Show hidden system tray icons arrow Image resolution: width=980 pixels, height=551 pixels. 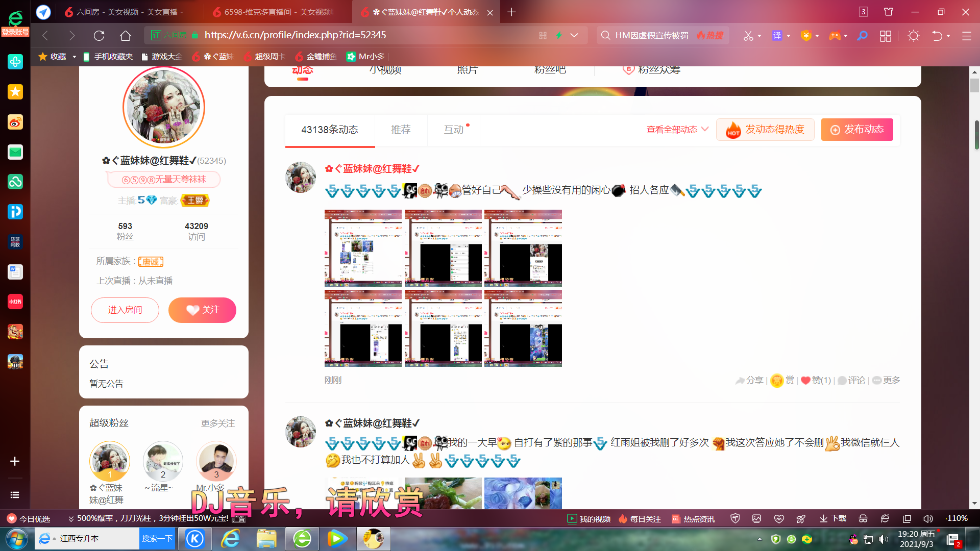coord(759,539)
